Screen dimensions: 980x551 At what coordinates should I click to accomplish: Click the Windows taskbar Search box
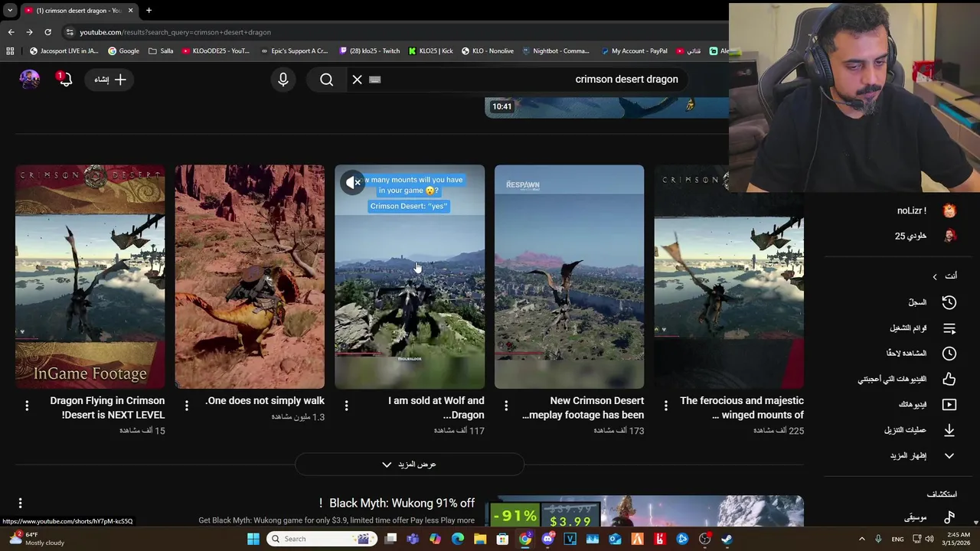tap(322, 539)
